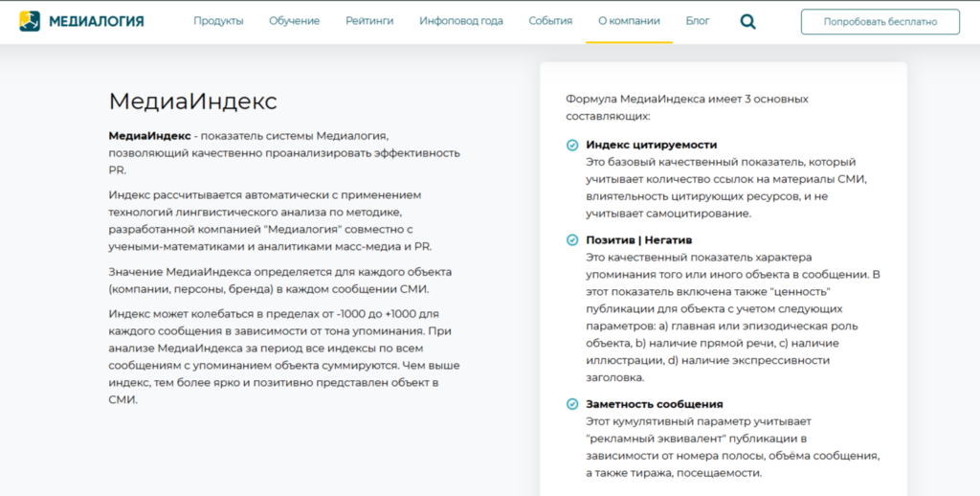
Task: Click the bold МедиаИндекс term in first paragraph
Action: click(150, 136)
